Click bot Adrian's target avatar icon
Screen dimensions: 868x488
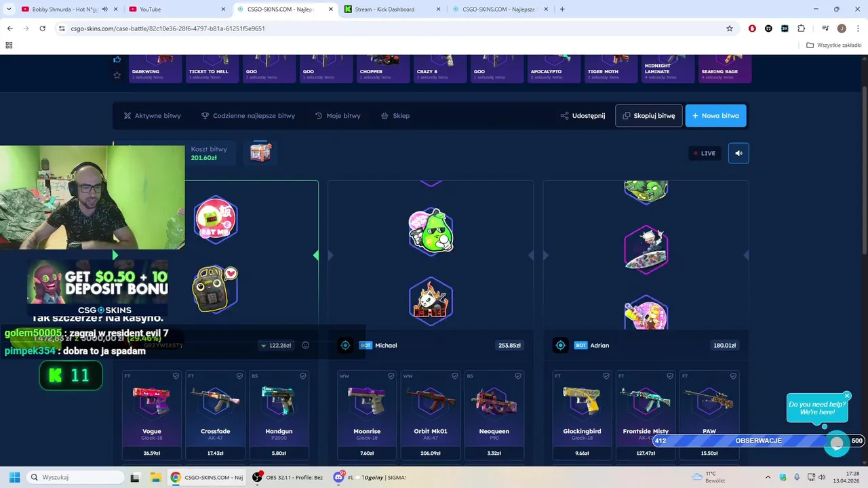[x=560, y=346]
